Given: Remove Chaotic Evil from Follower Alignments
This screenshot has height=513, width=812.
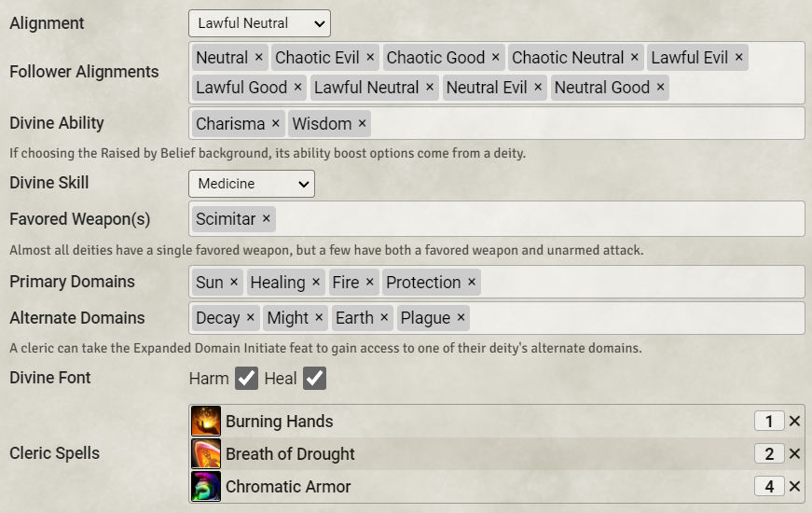Looking at the screenshot, I should (370, 58).
